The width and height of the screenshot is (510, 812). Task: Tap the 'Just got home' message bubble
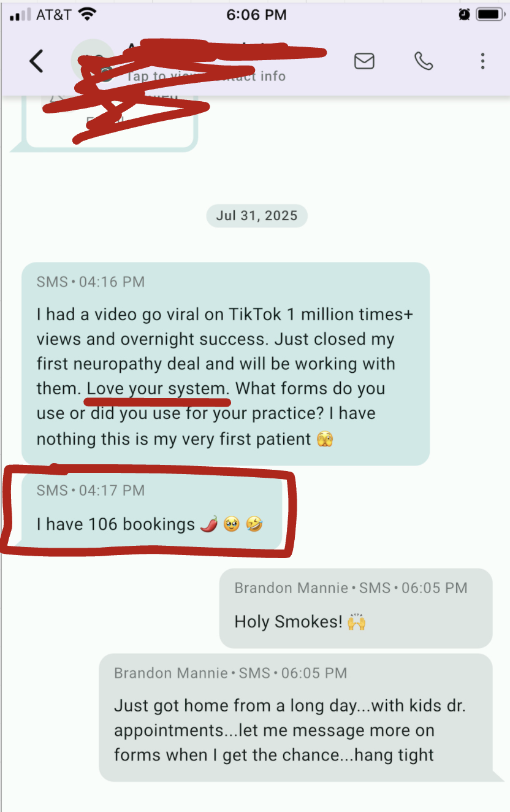[295, 718]
